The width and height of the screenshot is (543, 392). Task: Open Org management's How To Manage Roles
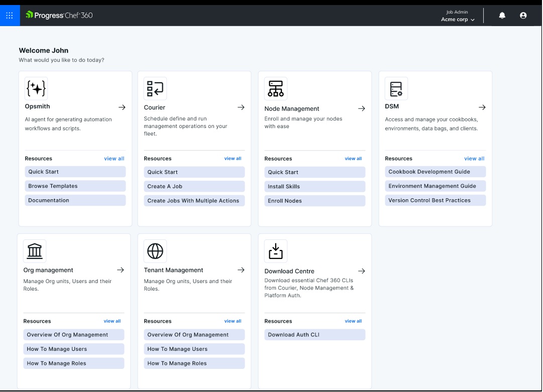click(74, 363)
